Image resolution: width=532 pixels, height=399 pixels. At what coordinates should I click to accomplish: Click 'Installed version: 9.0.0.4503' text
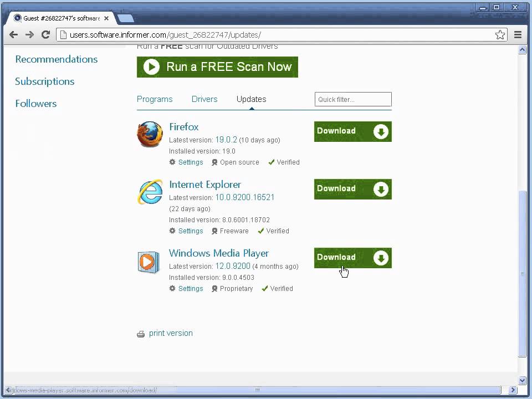[212, 278]
